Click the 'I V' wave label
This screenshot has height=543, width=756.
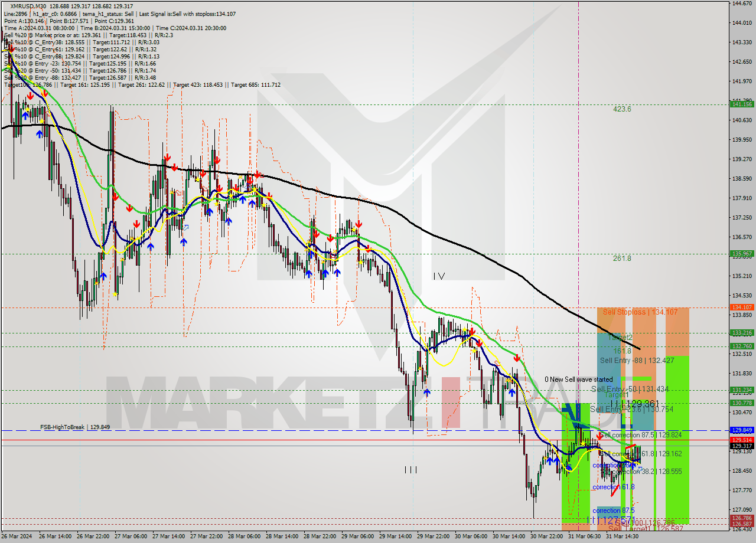coord(438,276)
